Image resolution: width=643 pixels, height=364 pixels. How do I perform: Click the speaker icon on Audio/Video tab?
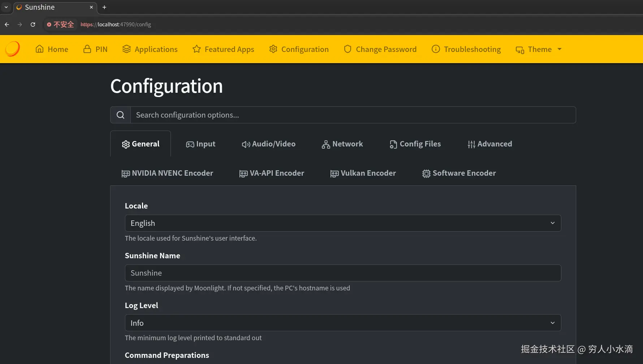click(246, 144)
